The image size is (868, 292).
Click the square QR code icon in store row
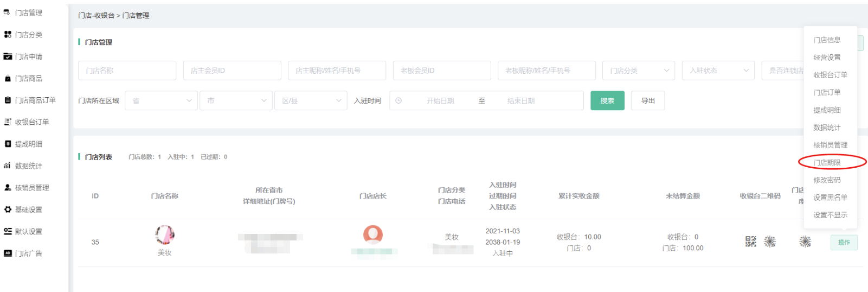pos(750,242)
